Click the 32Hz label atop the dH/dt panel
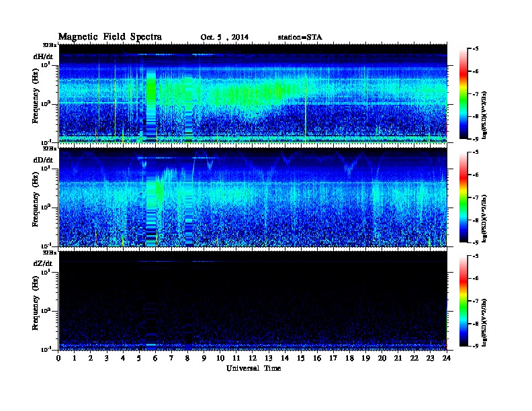Screen dimensions: 532x411 49,45
